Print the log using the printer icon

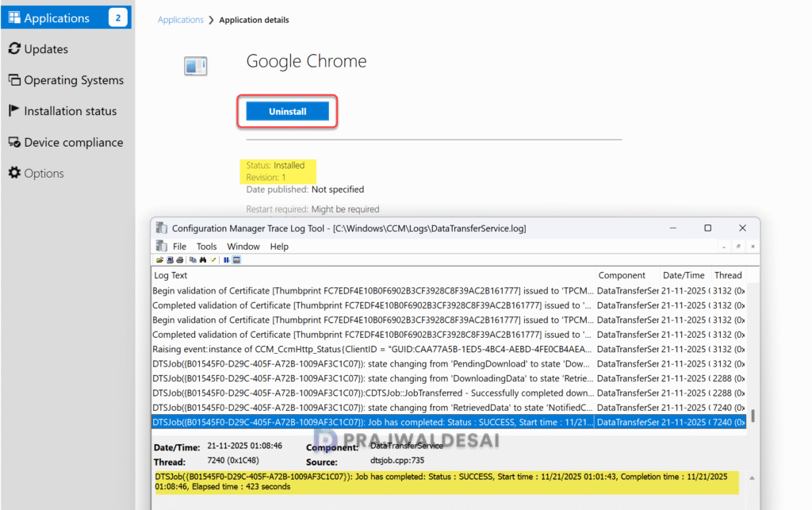(180, 260)
